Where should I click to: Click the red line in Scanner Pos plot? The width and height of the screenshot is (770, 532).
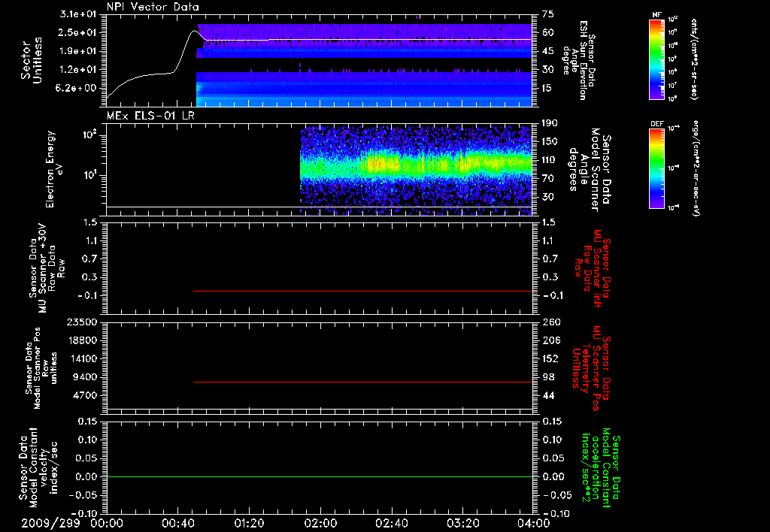[x=363, y=382]
